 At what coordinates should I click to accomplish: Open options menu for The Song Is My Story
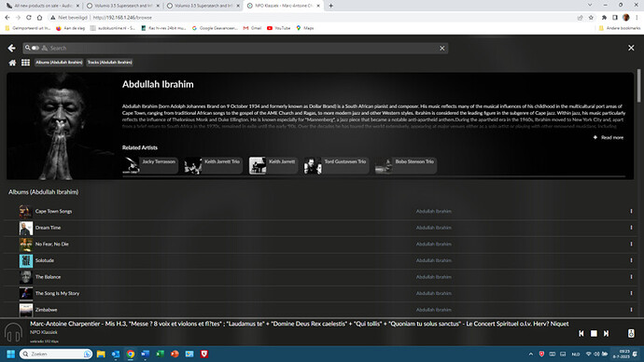click(631, 294)
